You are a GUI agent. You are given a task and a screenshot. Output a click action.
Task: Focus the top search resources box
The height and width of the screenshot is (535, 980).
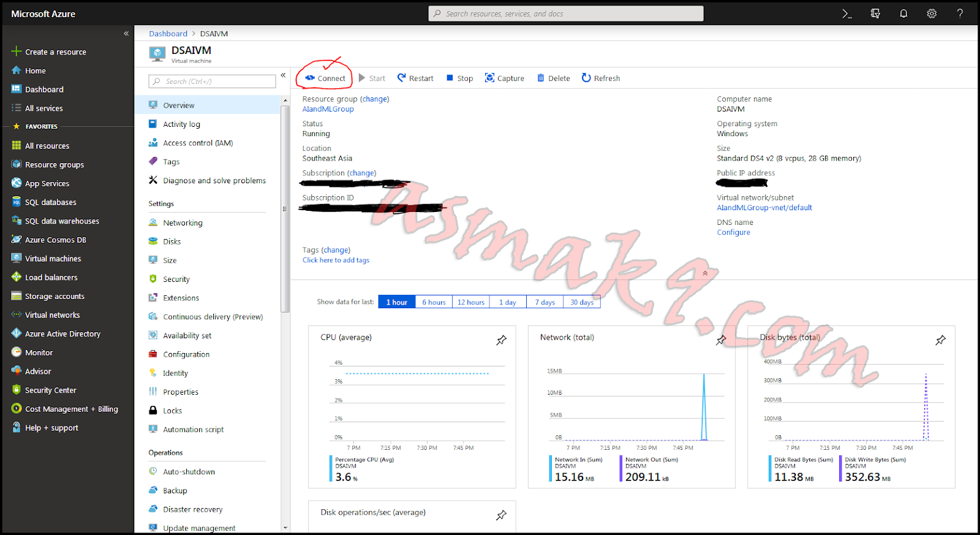point(566,13)
